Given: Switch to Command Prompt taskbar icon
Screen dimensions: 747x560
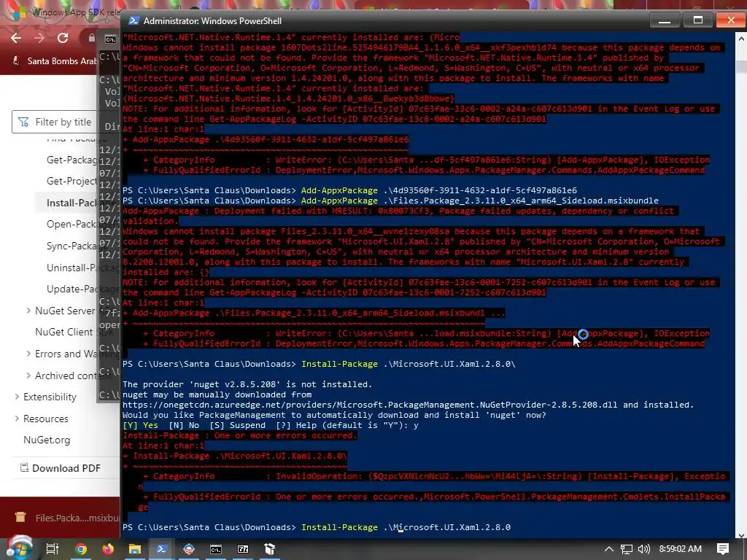Looking at the screenshot, I should point(216,549).
